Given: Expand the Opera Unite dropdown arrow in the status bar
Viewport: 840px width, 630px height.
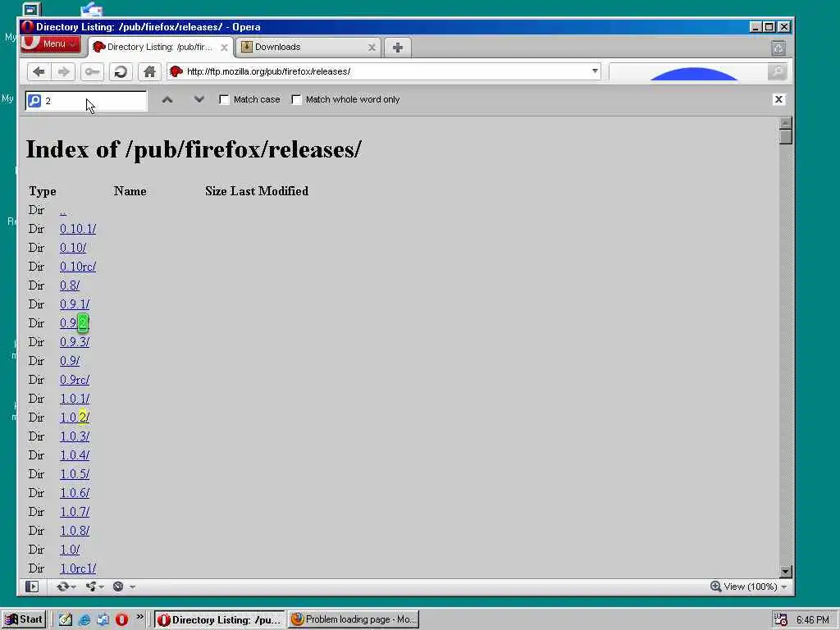Looking at the screenshot, I should point(101,587).
